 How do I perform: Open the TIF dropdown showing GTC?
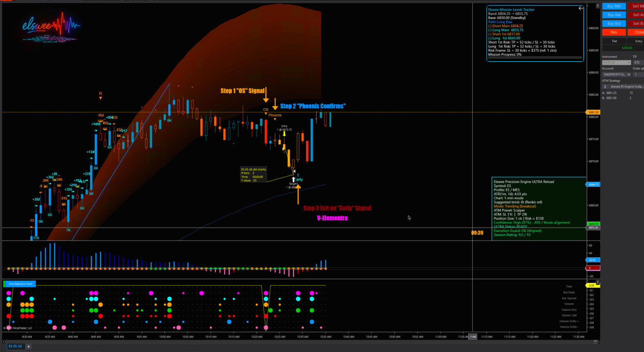[x=638, y=62]
